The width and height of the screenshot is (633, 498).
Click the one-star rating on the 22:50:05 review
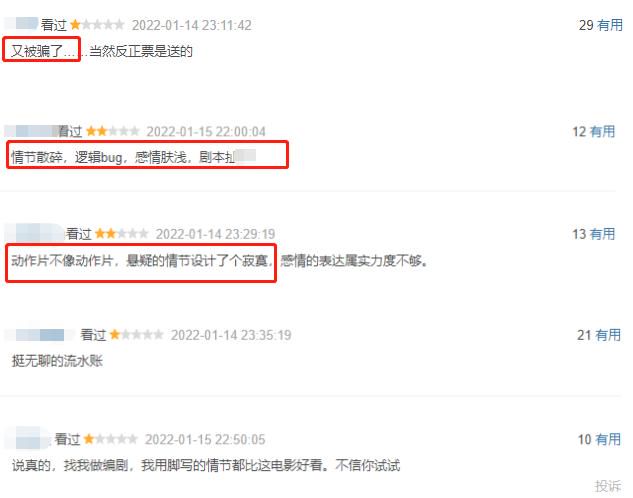click(x=110, y=439)
